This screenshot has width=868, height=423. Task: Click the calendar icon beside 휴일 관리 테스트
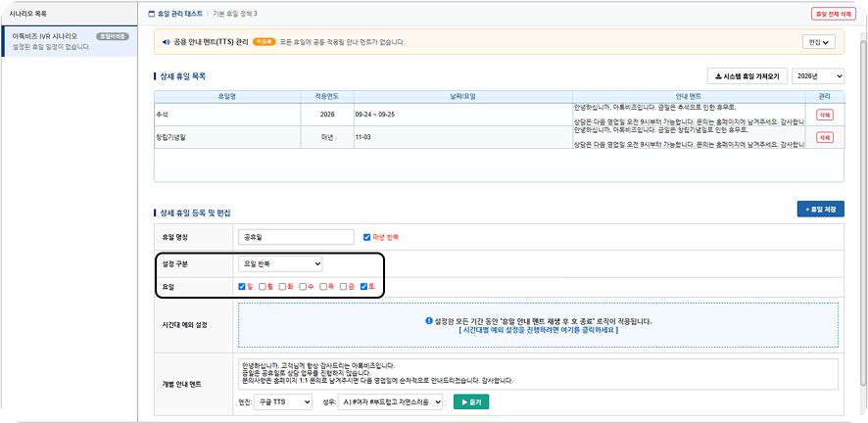coord(152,14)
